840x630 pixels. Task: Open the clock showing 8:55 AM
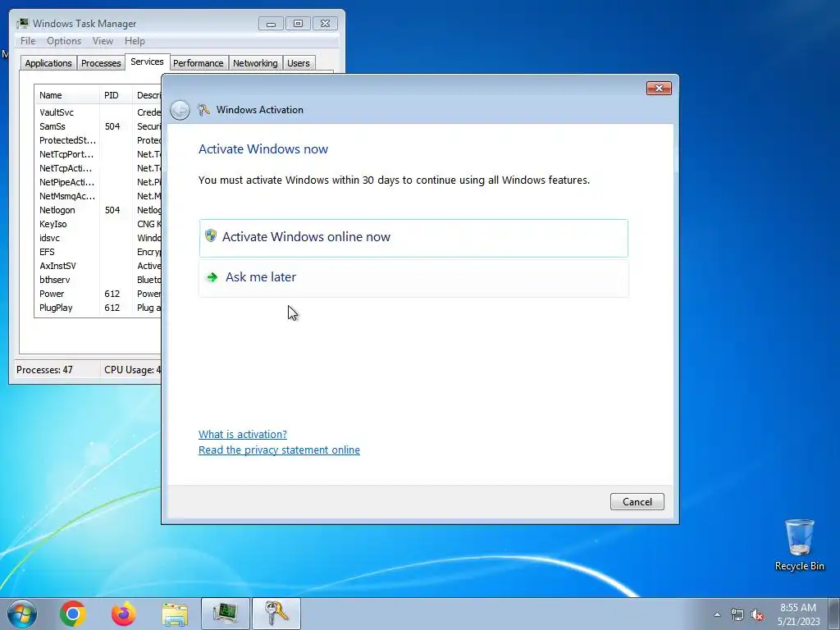[x=798, y=614]
